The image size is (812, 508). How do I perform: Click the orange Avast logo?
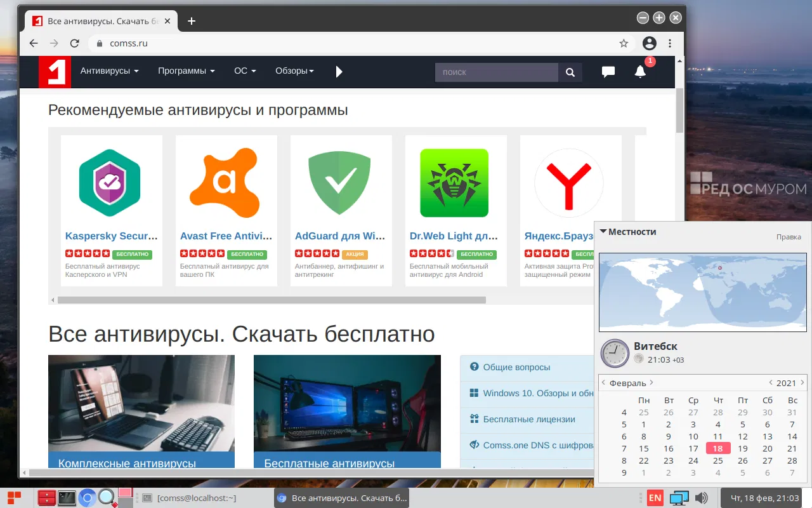pos(225,184)
